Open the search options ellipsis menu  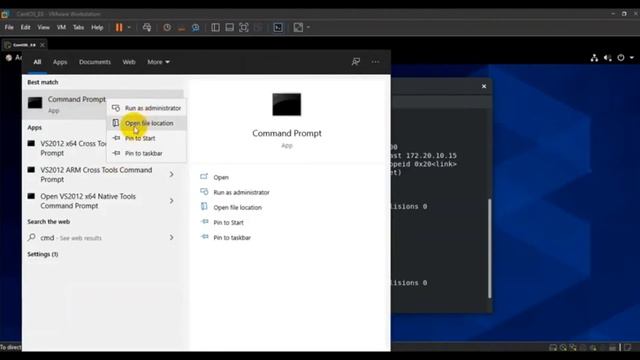click(x=376, y=62)
